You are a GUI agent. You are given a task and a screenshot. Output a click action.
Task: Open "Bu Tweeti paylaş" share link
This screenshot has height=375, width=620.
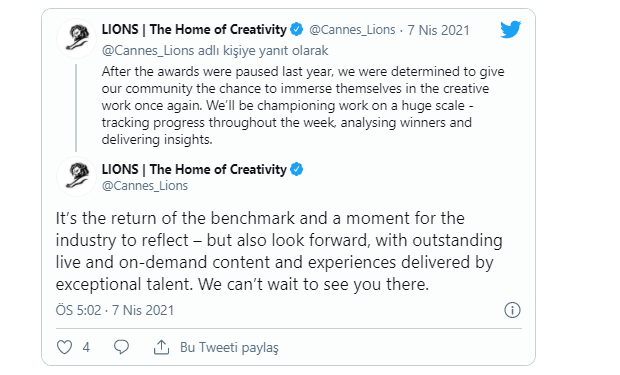(229, 347)
